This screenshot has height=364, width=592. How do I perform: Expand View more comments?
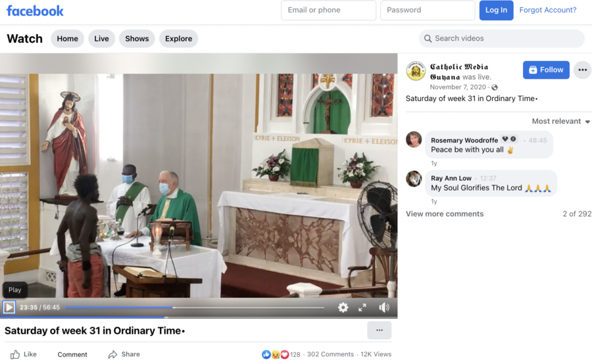coord(445,214)
